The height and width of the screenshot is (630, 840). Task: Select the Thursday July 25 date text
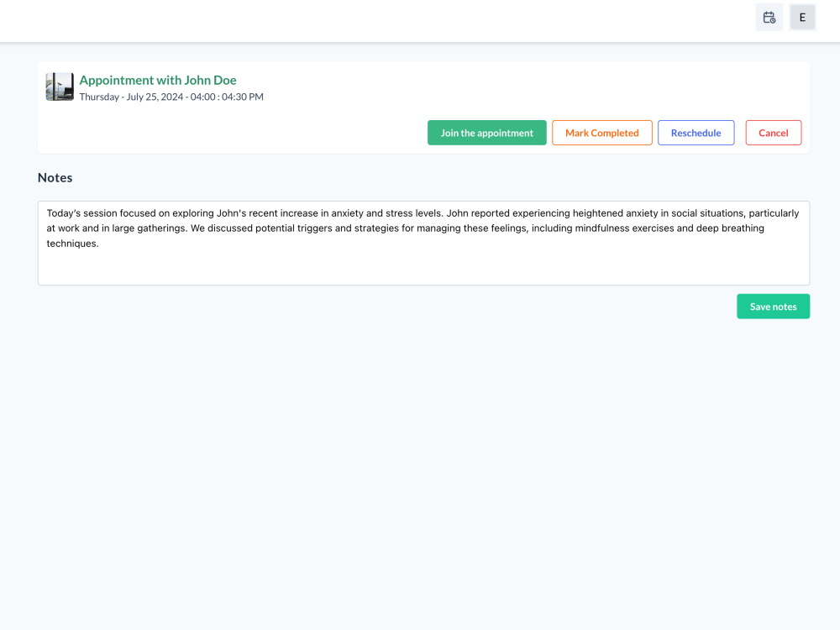click(x=171, y=97)
